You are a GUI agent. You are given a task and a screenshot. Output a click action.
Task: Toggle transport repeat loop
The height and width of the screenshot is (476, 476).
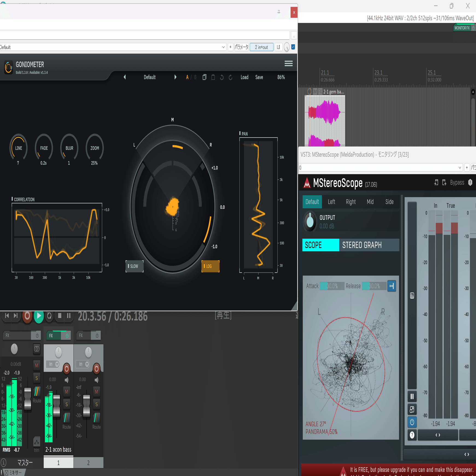point(49,316)
